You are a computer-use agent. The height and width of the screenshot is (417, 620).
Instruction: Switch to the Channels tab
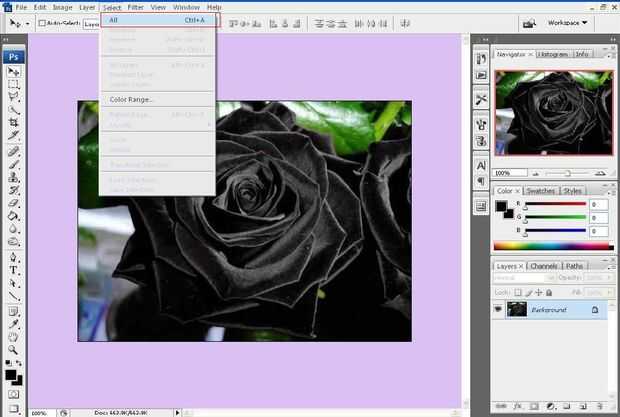pos(544,266)
